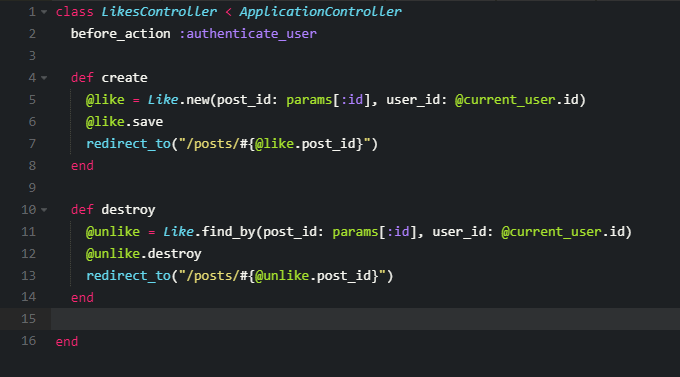Viewport: 680px width, 377px height.
Task: Place cursor in empty highlighted line 15
Action: pos(365,319)
